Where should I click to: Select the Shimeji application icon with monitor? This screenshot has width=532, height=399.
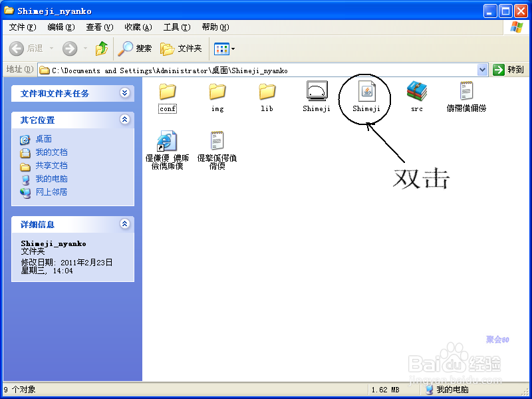tap(317, 91)
